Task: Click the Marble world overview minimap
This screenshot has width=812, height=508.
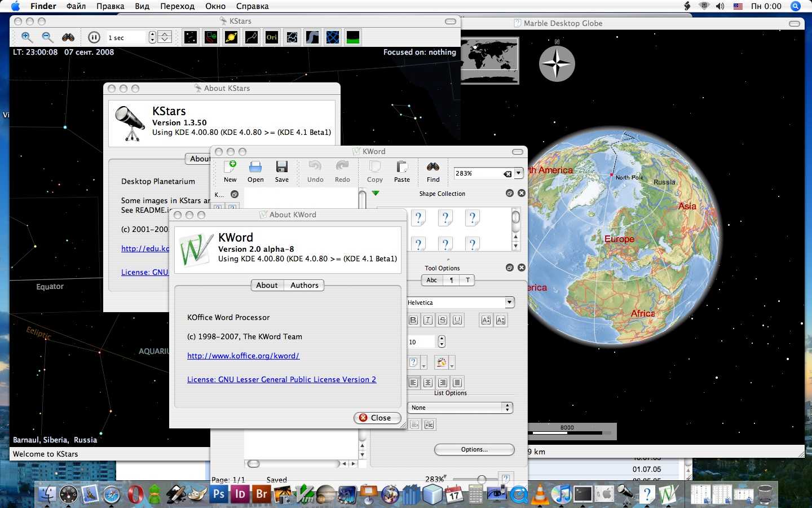Action: pyautogui.click(x=489, y=60)
